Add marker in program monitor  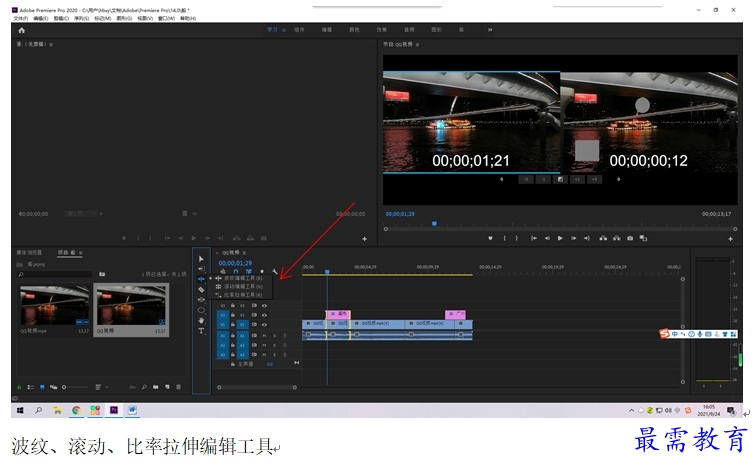(x=490, y=238)
